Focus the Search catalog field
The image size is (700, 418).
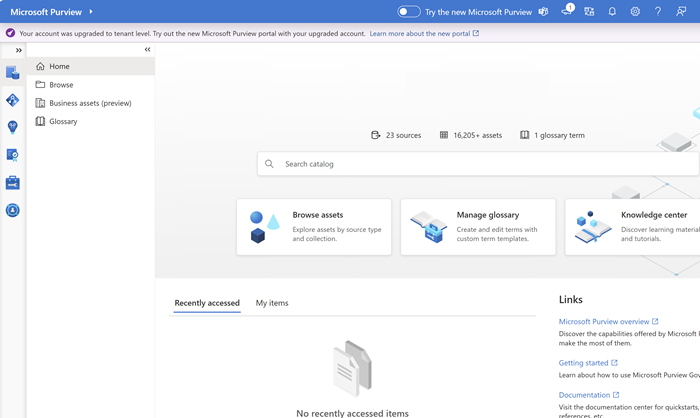click(x=478, y=164)
